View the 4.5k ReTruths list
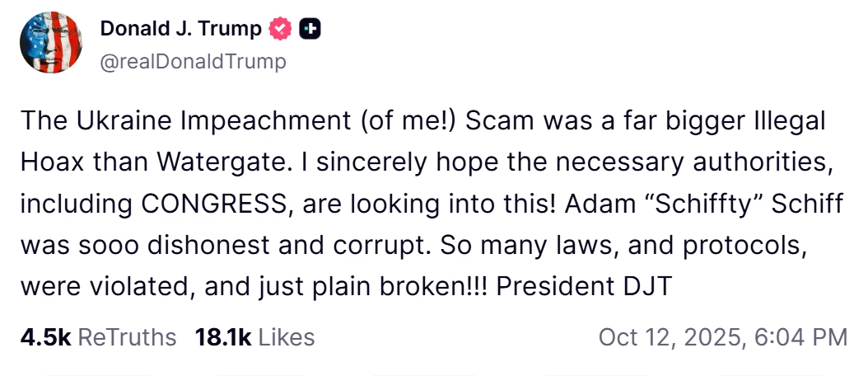This screenshot has width=868, height=376. pos(99,337)
